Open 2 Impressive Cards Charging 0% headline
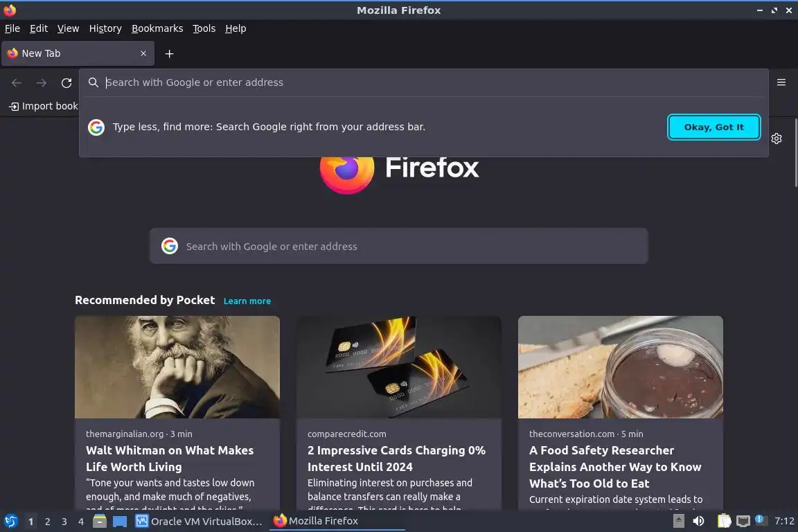Image resolution: width=798 pixels, height=532 pixels. pos(396,458)
